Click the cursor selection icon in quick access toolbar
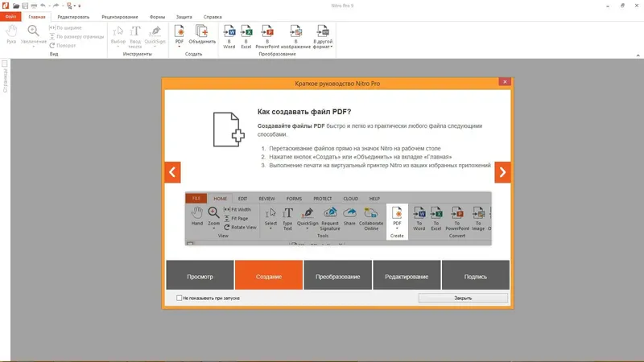644x362 pixels. [x=69, y=6]
